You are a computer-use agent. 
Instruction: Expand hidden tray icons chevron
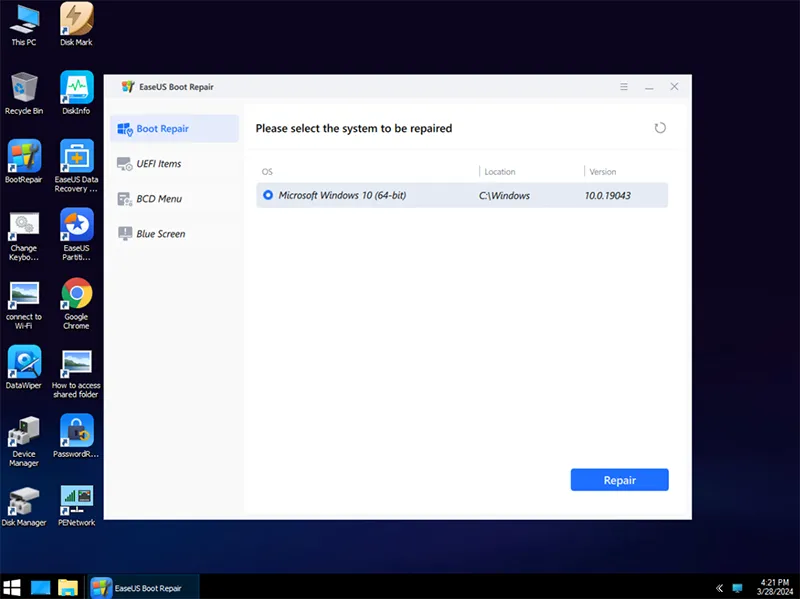click(x=719, y=588)
